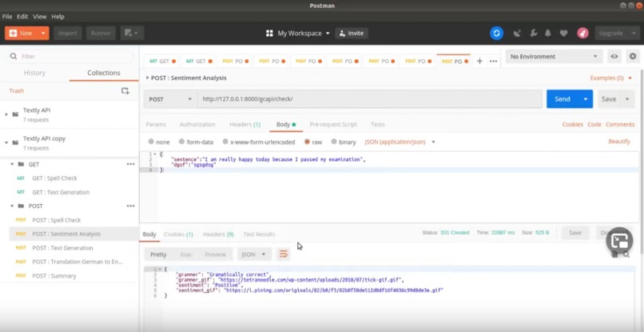The width and height of the screenshot is (644, 332).
Task: Open the notifications bell icon
Action: [x=548, y=34]
